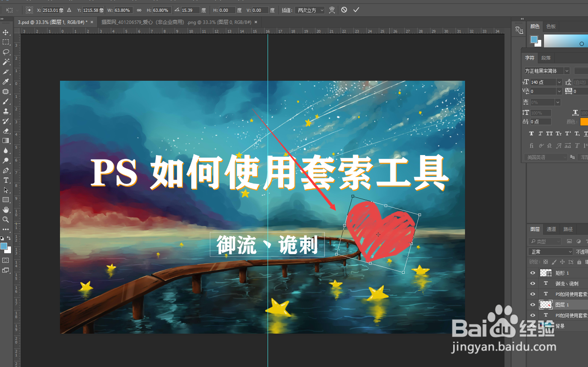Hide the 御流丶诡刺 text layer
The image size is (588, 367).
click(x=533, y=283)
